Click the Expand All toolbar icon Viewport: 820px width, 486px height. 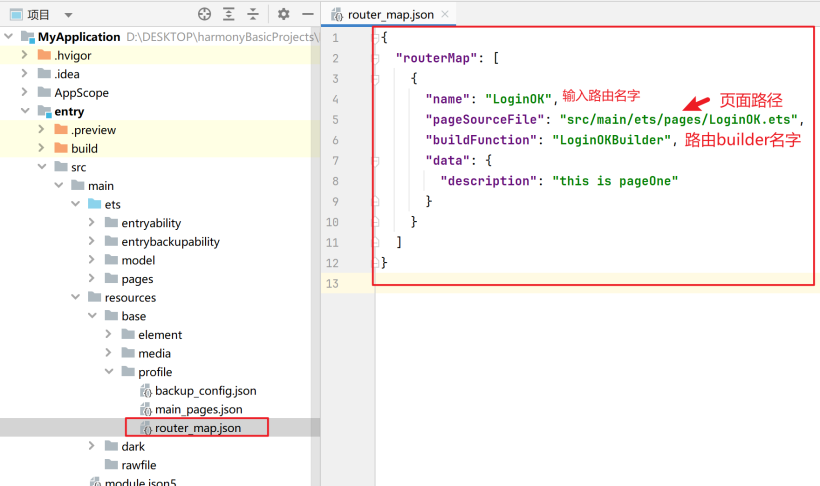tap(229, 14)
